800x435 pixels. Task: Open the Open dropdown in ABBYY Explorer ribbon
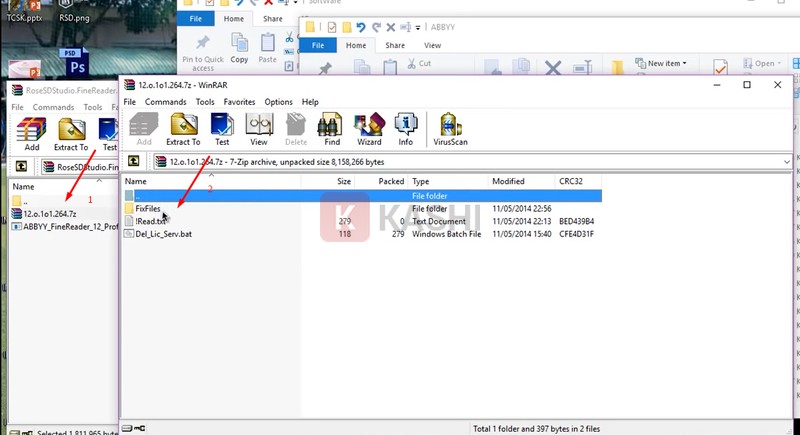(763, 63)
